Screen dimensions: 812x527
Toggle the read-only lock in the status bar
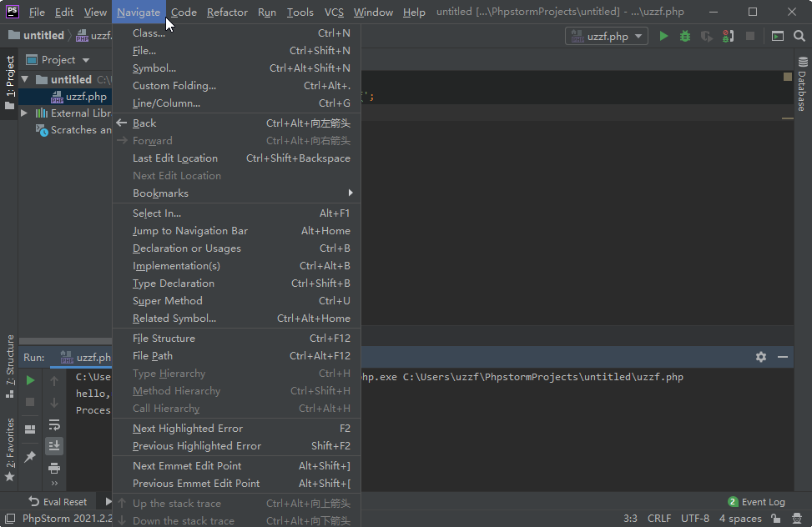point(775,518)
